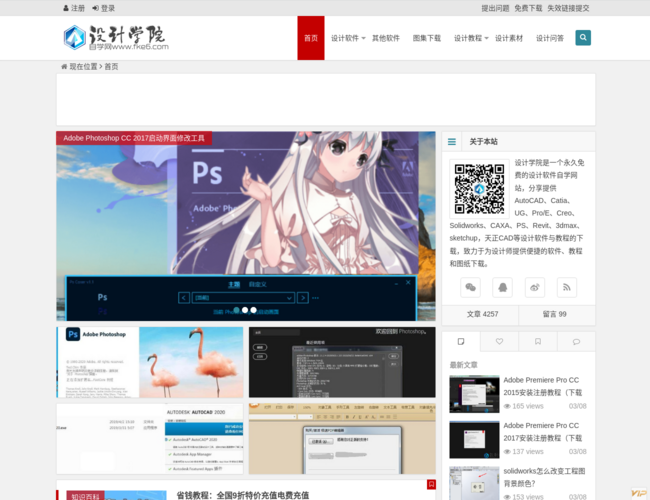
Task: Click the slider caption Adobe Photoshop CC 2017启动界面修改工具
Action: (x=134, y=138)
